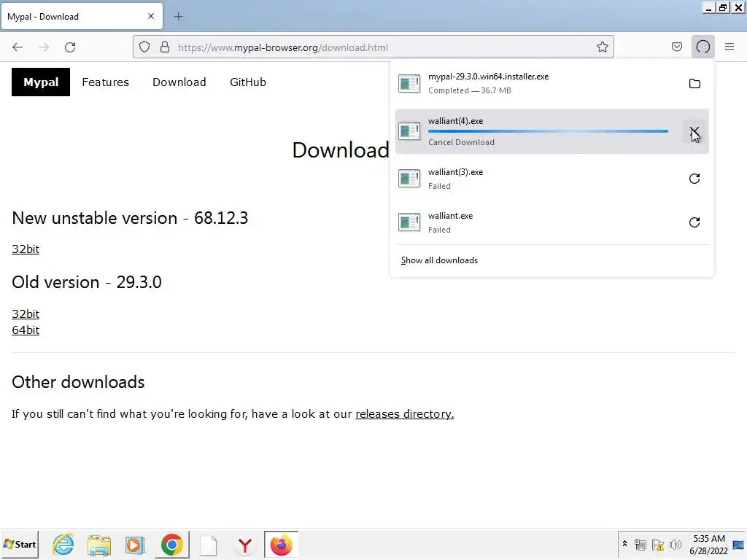
Task: Open Action Center flag tray icon
Action: 658,545
